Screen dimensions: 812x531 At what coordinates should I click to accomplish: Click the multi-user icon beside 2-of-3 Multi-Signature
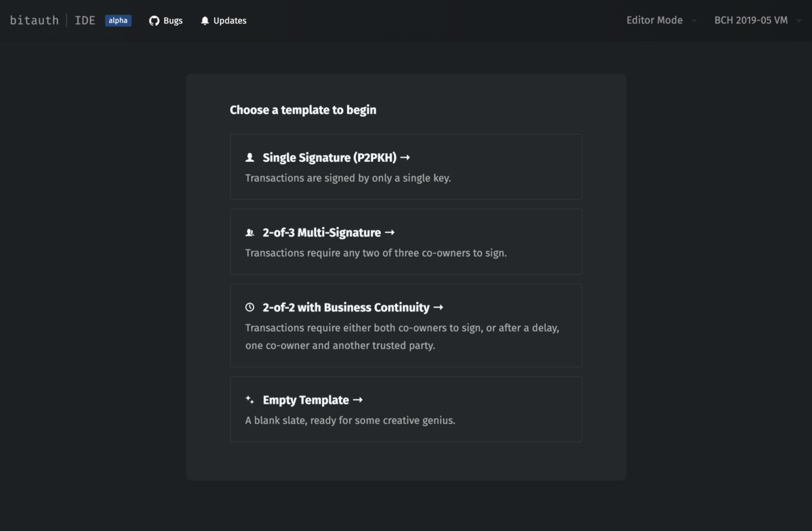click(250, 232)
